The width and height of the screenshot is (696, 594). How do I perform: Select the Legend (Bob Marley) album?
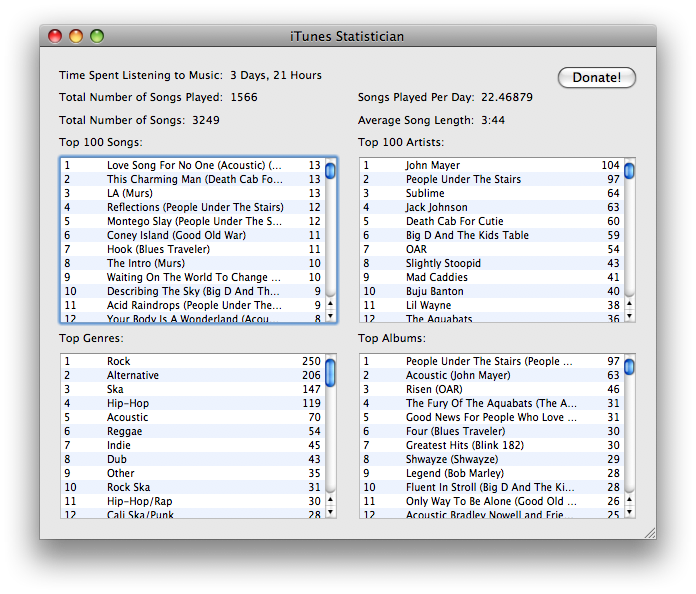[x=492, y=473]
